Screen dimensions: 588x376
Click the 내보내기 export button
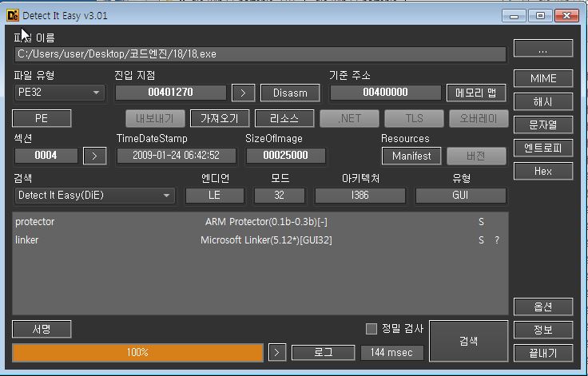pos(155,118)
